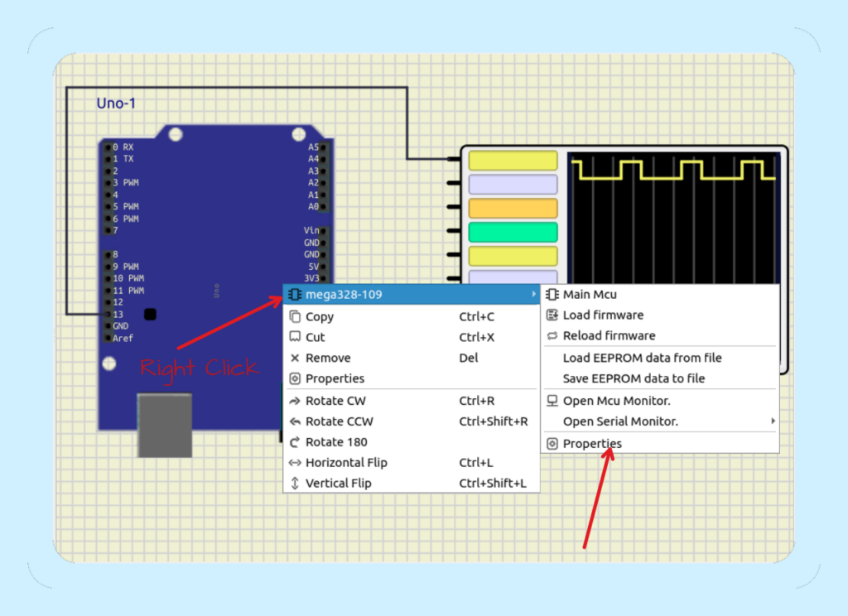
Task: Click the Uno-1 component label
Action: tap(116, 103)
